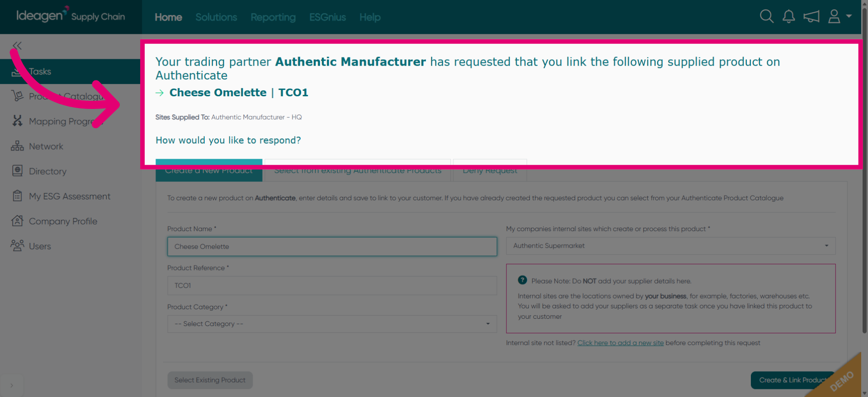This screenshot has height=397, width=868.
Task: Click 'How would you like to respond?' text
Action: point(228,140)
